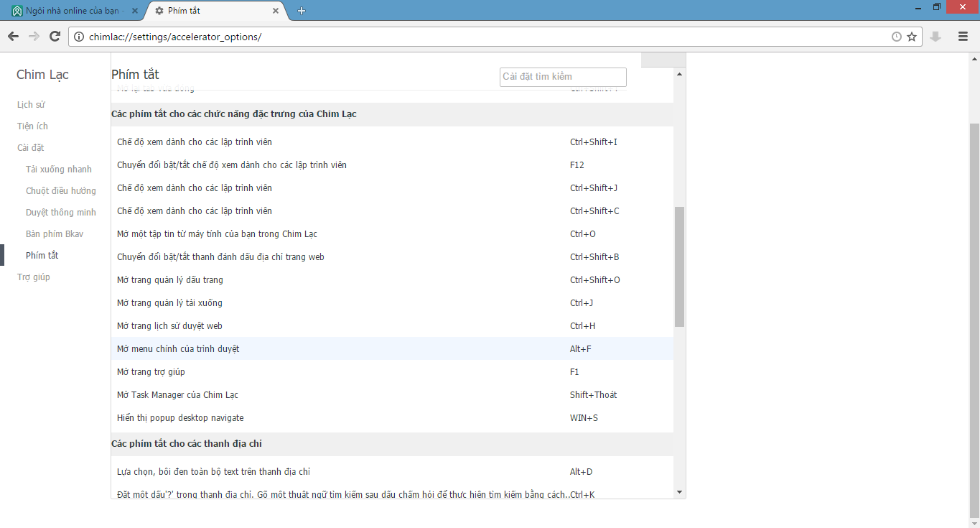Select 'Hiển thị popup desktop navigate' row
Screen dimensions: 980x528
coord(392,418)
